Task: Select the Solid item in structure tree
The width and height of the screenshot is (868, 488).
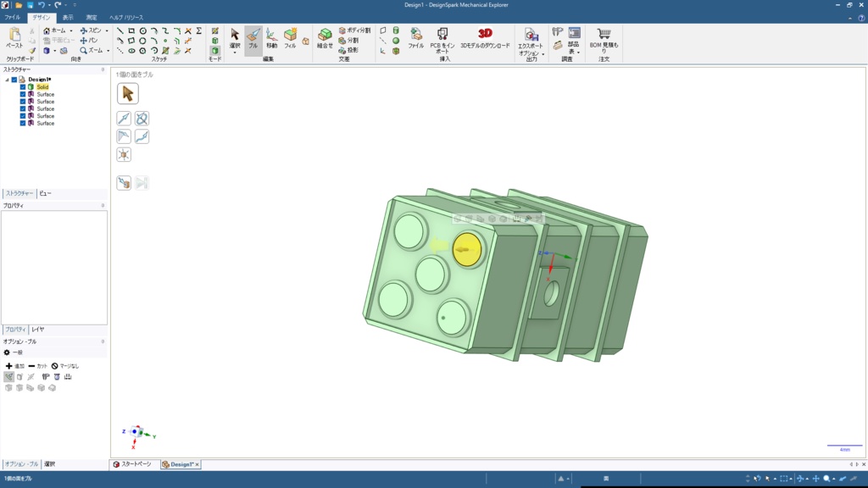Action: [42, 87]
